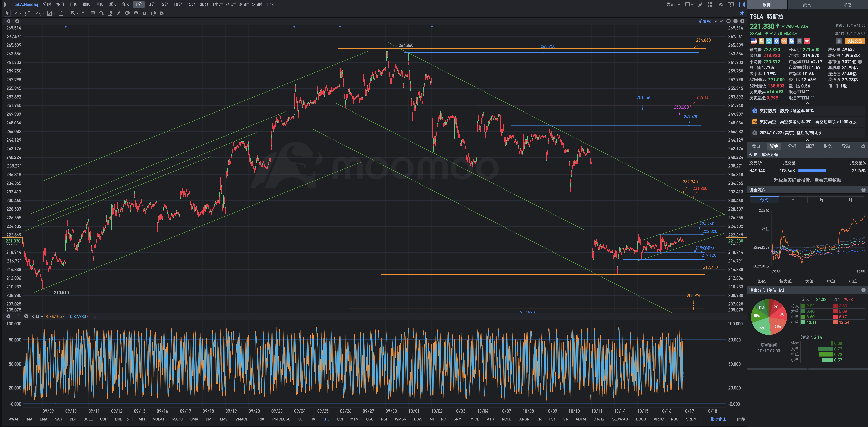Enter fullscreen chart mode
The image size is (868, 427).
[710, 4]
